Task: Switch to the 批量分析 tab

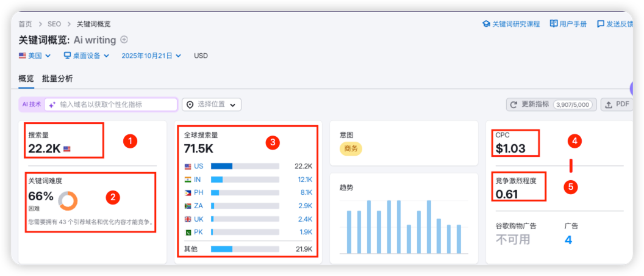Action: pyautogui.click(x=57, y=78)
